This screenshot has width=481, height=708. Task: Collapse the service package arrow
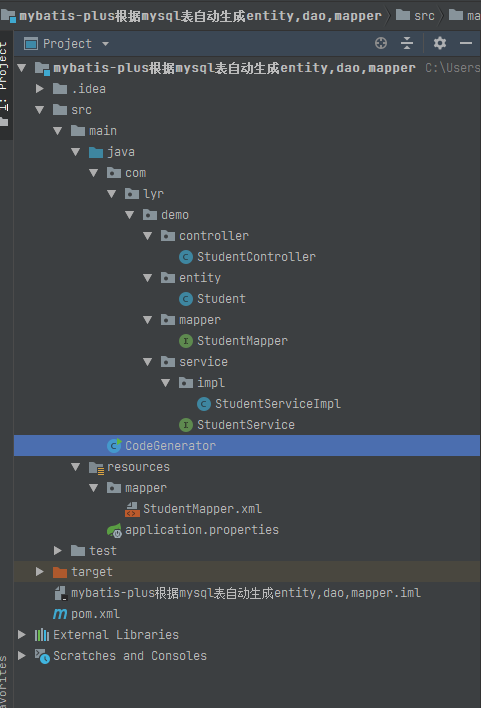[x=147, y=362]
